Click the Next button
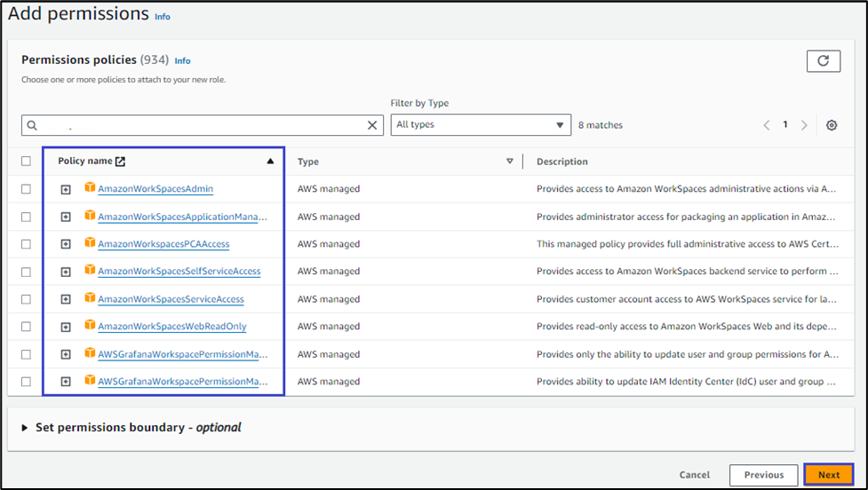 coord(828,475)
